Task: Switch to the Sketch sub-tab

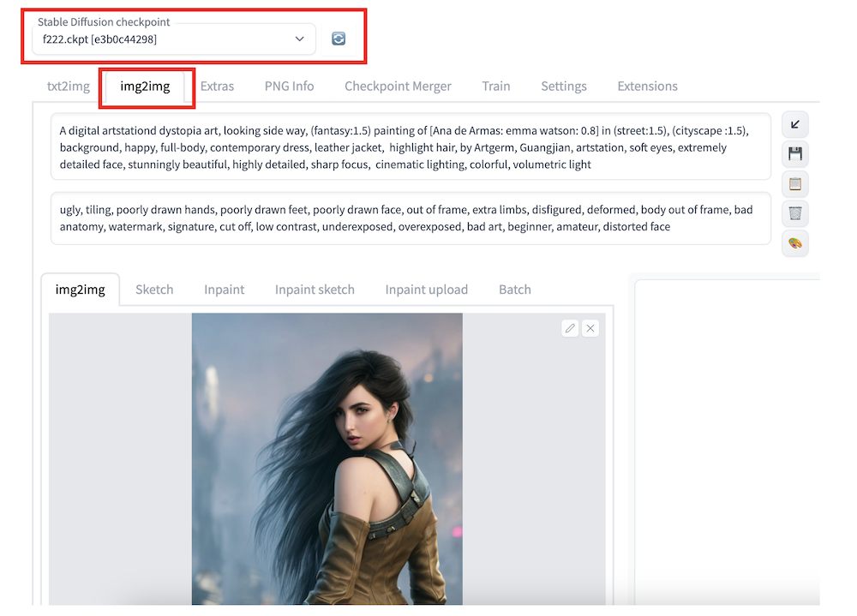Action: click(x=154, y=290)
